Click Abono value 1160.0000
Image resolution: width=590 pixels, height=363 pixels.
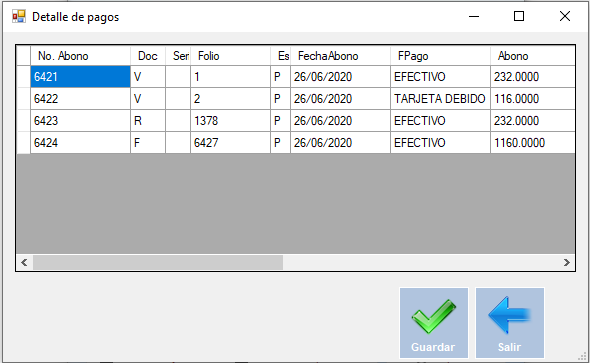tap(532, 143)
